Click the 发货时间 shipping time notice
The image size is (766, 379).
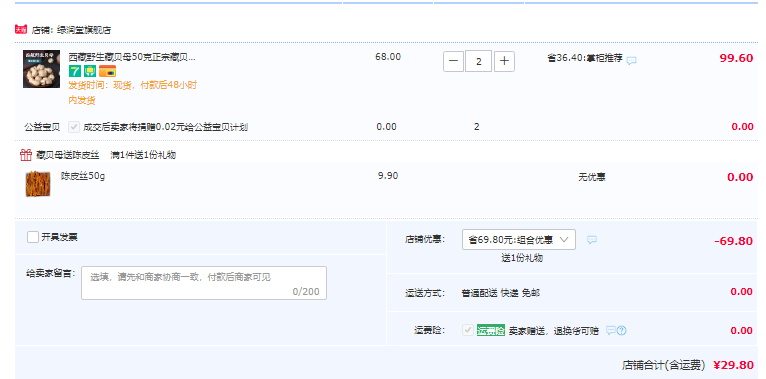pos(132,93)
